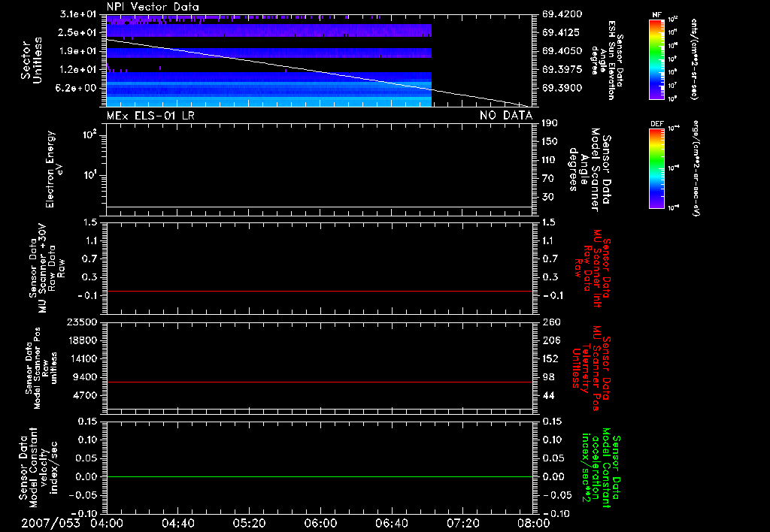Click the "DEF" color bar heading
The width and height of the screenshot is (770, 532).
click(x=657, y=124)
